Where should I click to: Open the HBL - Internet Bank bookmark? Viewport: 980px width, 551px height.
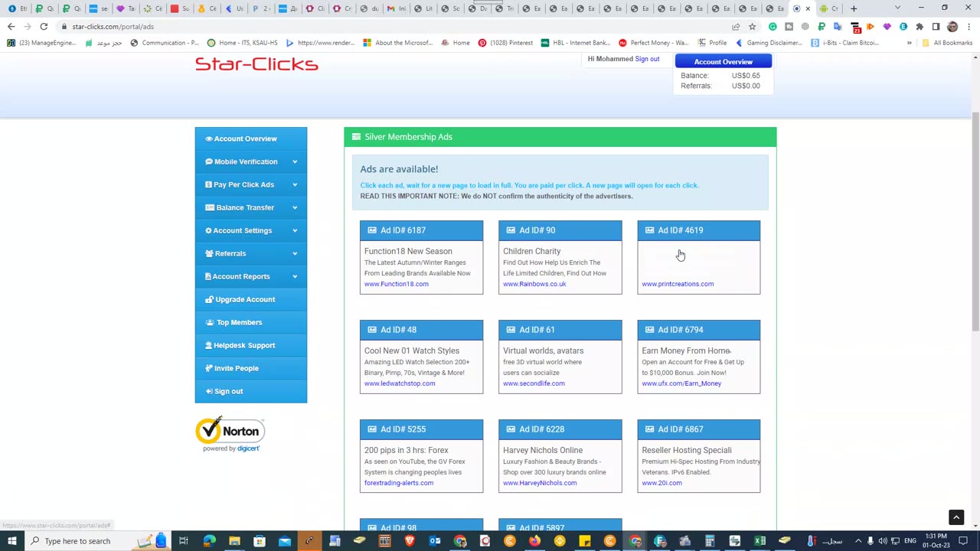(x=576, y=43)
